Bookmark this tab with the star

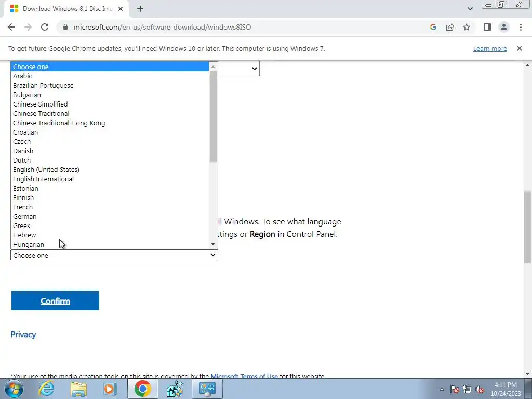coord(467,27)
